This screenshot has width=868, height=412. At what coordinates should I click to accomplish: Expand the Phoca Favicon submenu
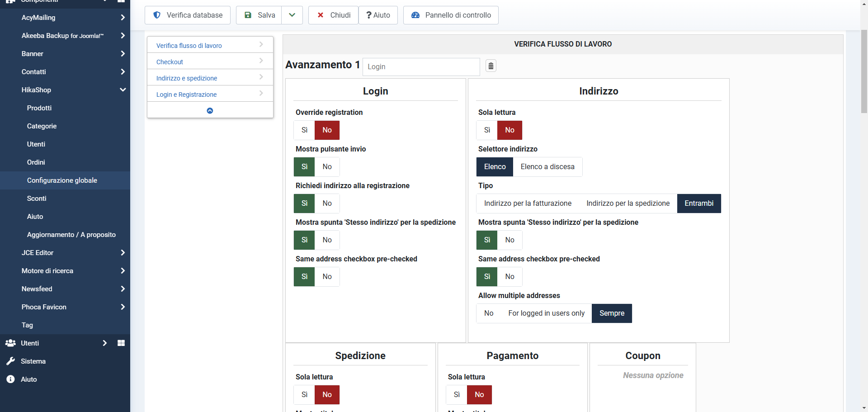point(123,307)
